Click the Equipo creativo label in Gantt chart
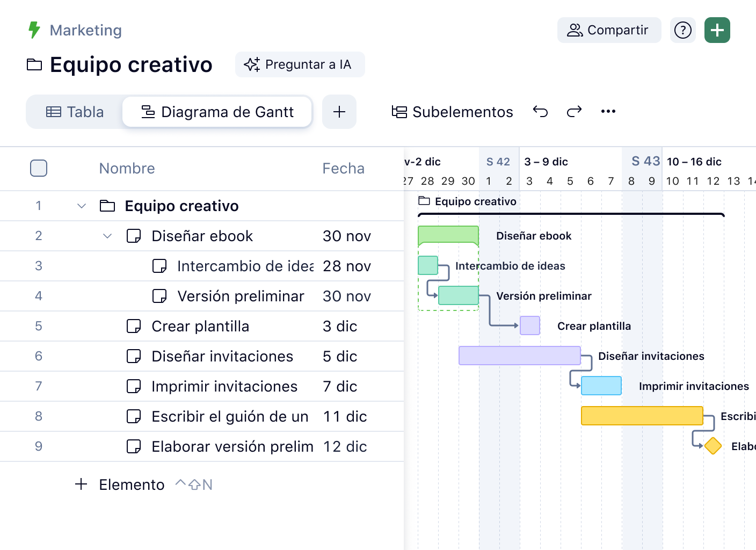Screen dimensions: 756x550 click(476, 201)
